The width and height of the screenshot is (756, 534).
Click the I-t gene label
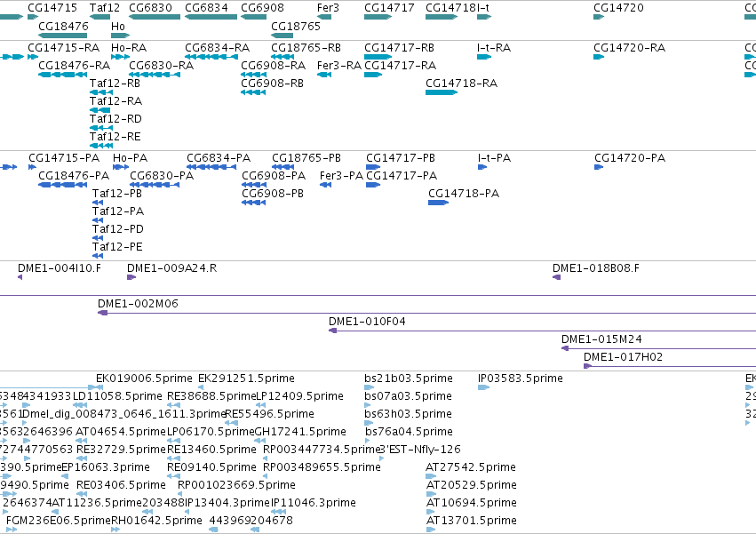483,8
